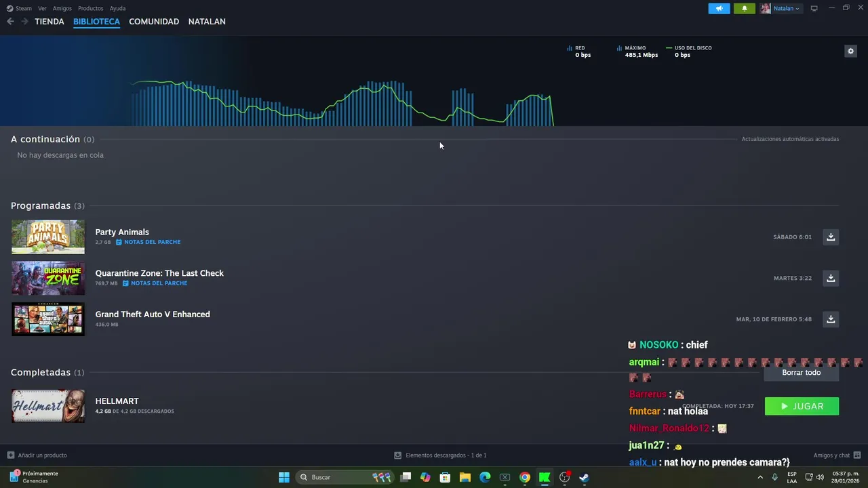868x488 pixels.
Task: Click Grand Theft Auto V Enhanced title
Action: click(x=153, y=314)
